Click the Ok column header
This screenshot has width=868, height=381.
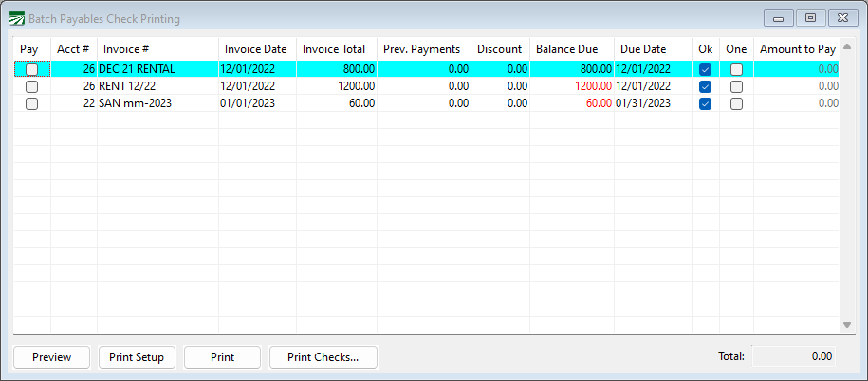706,48
